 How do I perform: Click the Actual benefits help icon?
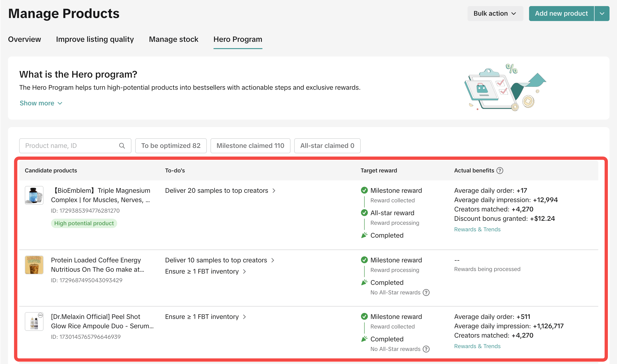(500, 171)
